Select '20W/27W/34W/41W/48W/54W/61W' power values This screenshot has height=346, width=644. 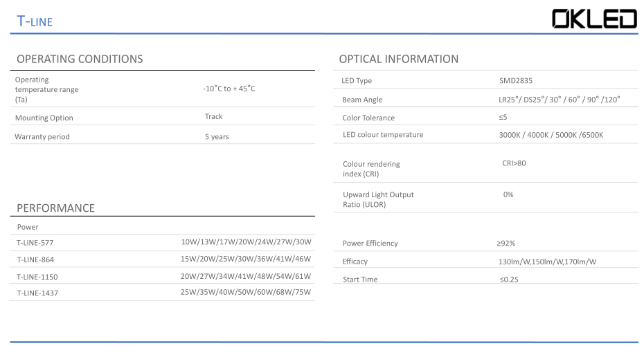pyautogui.click(x=246, y=276)
